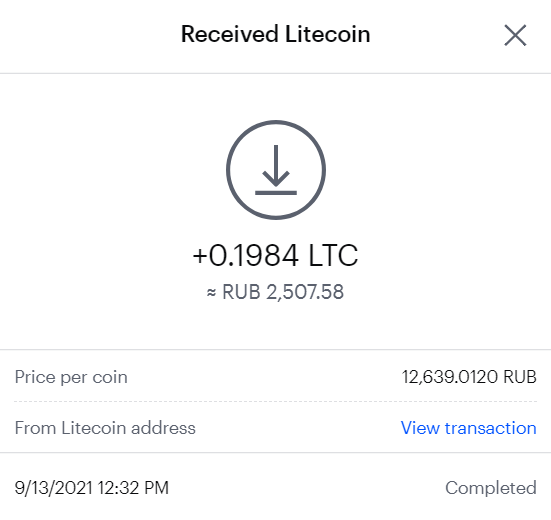Select the 0.1984 received amount number
The height and width of the screenshot is (520, 551).
(254, 255)
